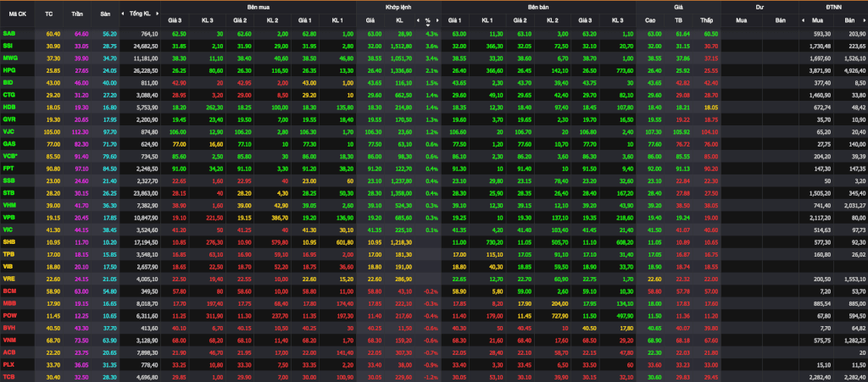Sort the table by the % column

(x=427, y=20)
